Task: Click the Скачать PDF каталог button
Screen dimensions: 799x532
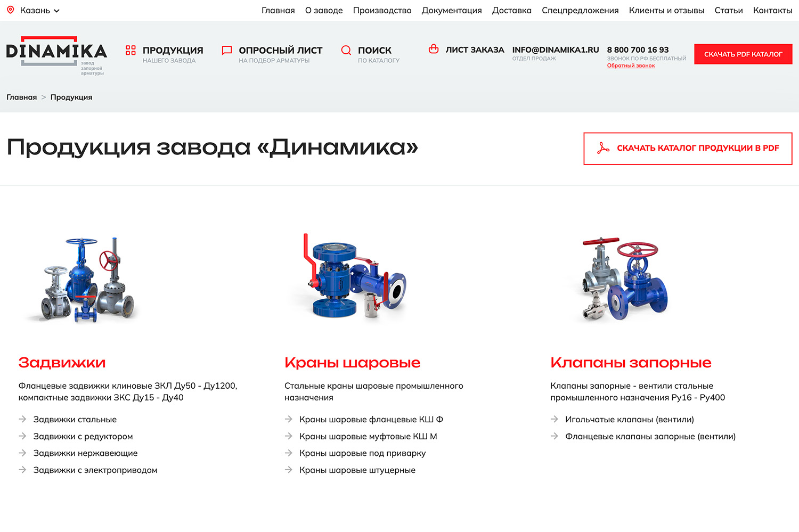Action: [743, 54]
